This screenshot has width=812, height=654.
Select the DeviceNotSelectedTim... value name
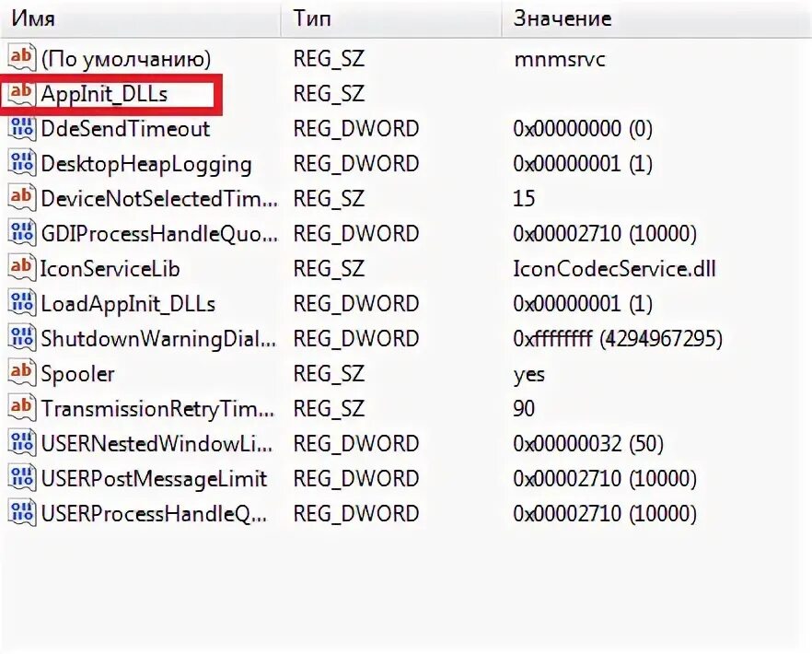[158, 198]
